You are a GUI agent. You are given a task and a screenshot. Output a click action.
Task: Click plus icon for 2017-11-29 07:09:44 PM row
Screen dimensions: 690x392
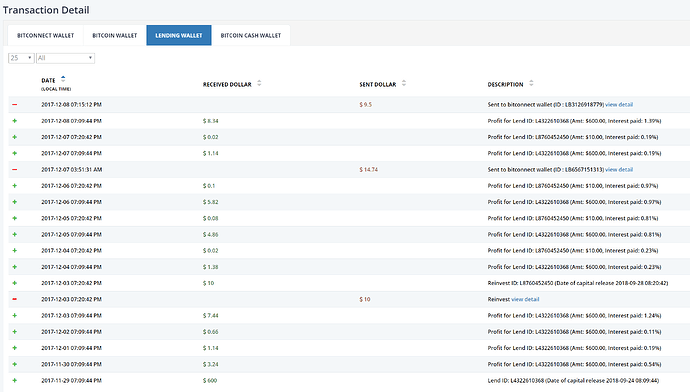coord(15,381)
